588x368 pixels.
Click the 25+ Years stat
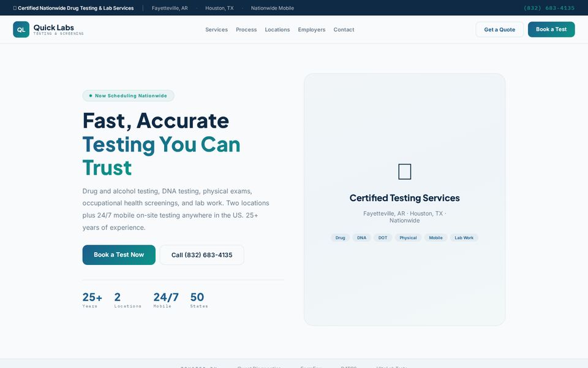coord(92,300)
